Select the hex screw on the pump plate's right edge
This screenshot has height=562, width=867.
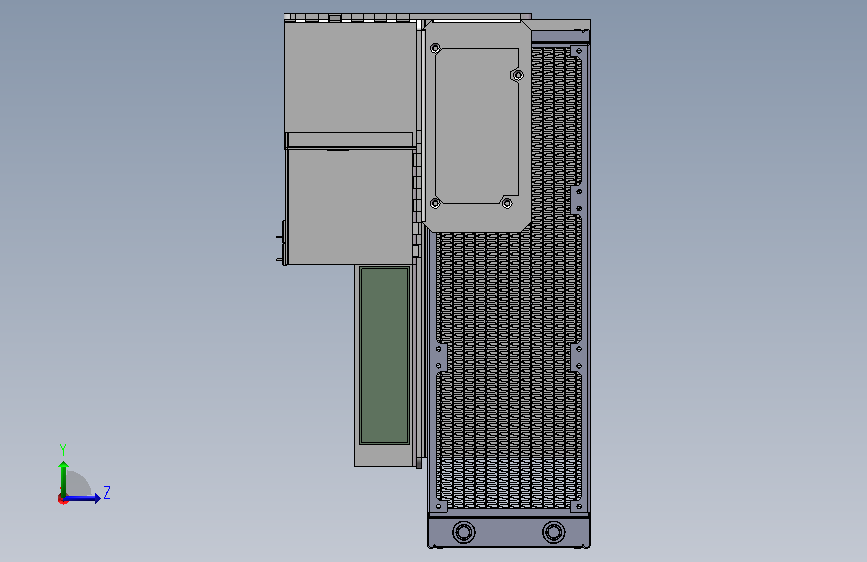click(x=518, y=75)
